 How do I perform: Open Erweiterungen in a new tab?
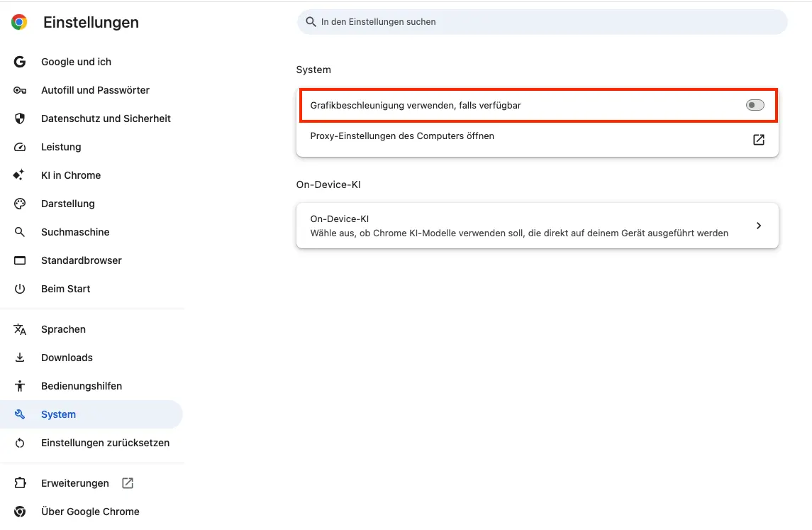point(75,483)
